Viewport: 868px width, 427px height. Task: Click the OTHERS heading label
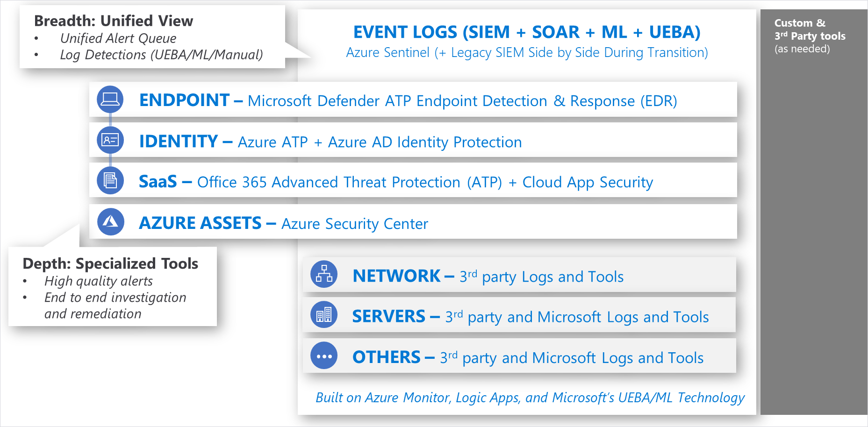coord(387,357)
